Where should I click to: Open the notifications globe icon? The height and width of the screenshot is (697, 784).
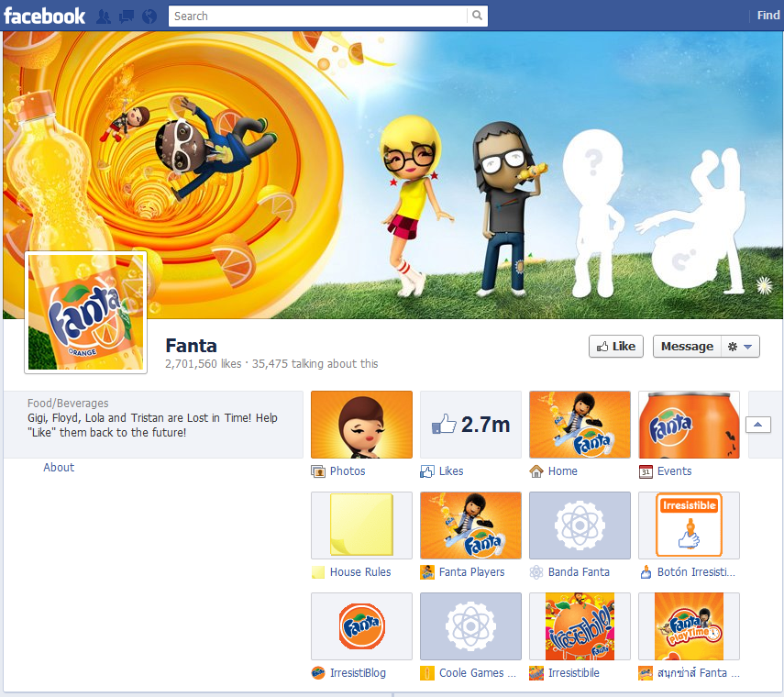(149, 17)
